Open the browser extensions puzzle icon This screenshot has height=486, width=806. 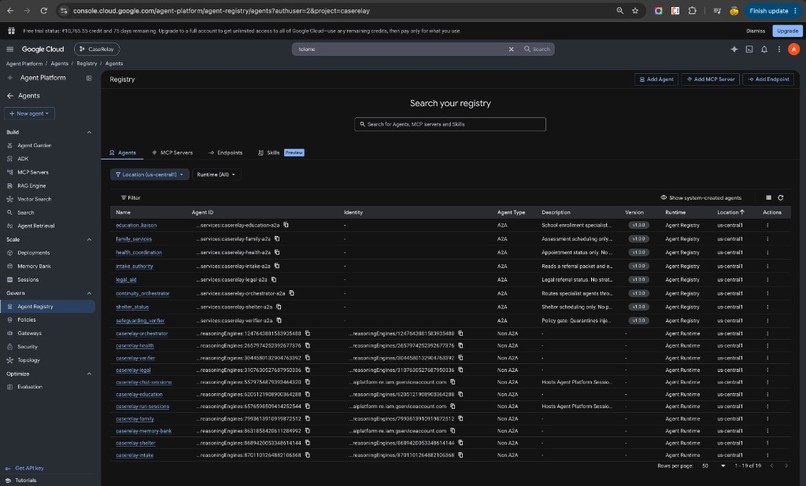[692, 11]
